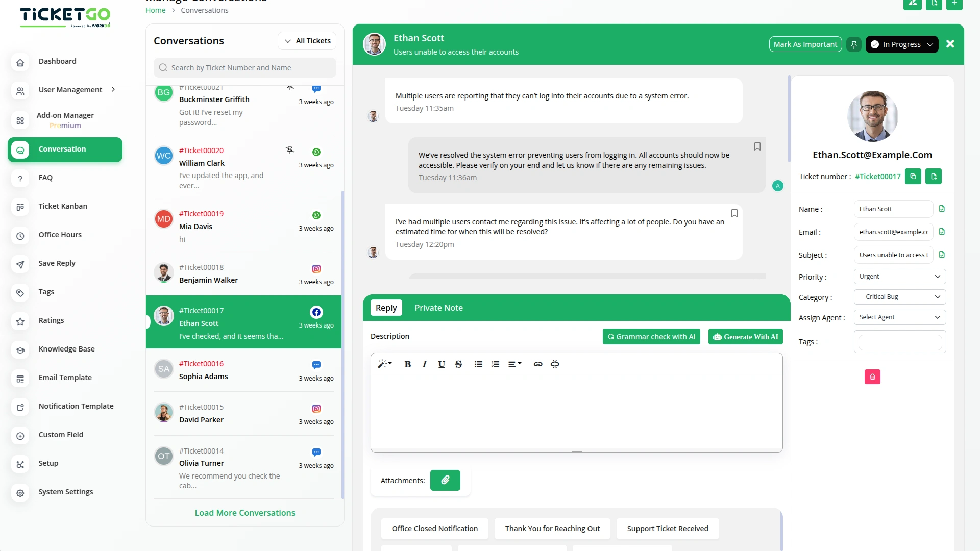This screenshot has width=980, height=551.
Task: Open attachments with the paperclip icon
Action: coord(445,480)
